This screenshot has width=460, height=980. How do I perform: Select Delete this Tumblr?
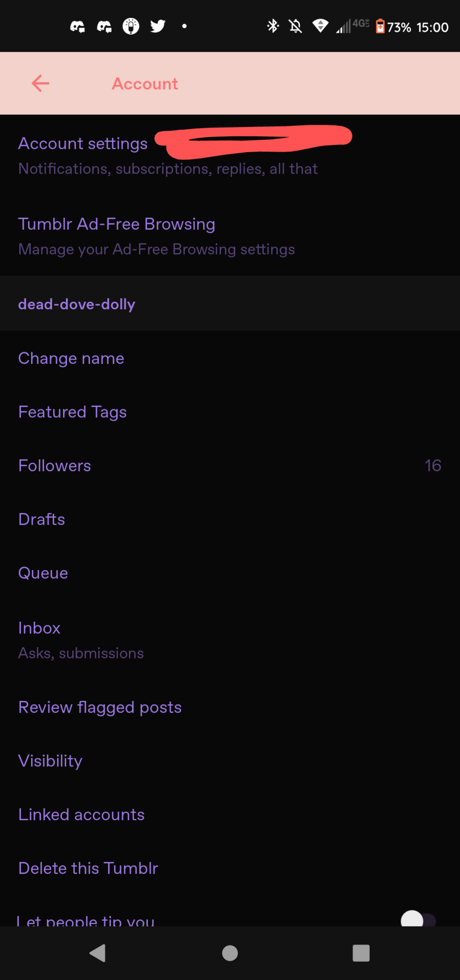click(230, 868)
